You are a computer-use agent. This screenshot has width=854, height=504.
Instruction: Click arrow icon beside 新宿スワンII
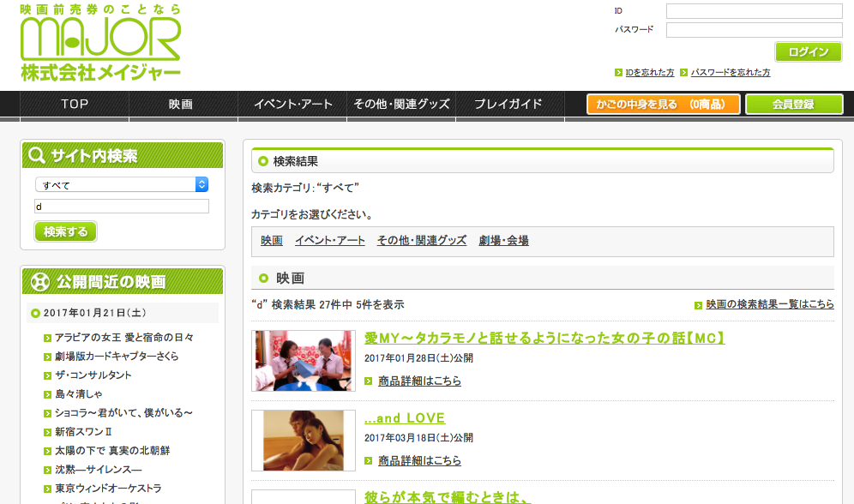(x=47, y=432)
